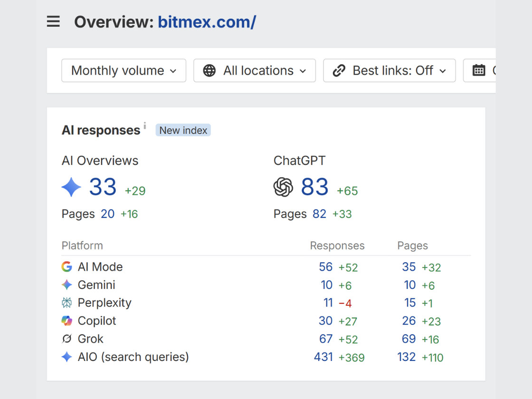Viewport: 532px width, 399px height.
Task: Open AI Overviews count 33
Action: 103,187
